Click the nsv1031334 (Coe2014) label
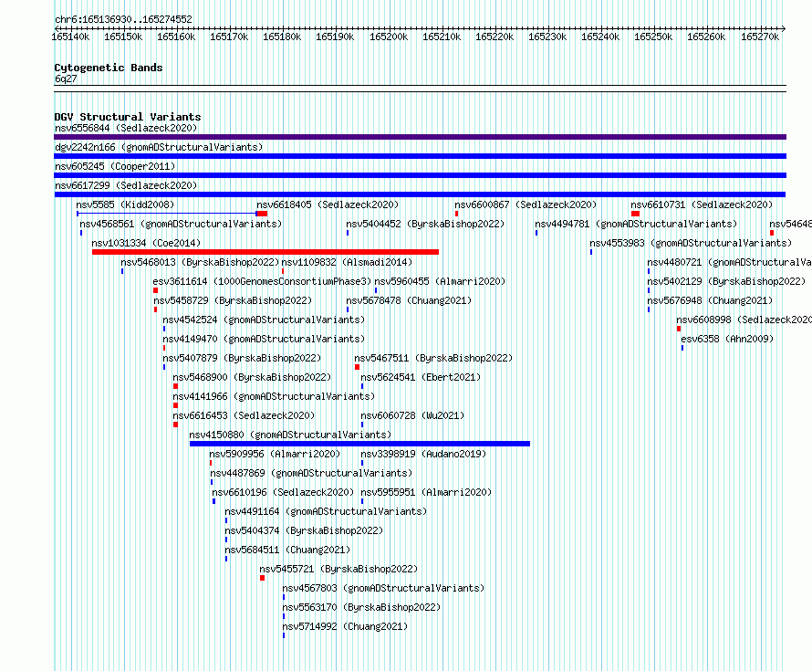Screen dimensions: 812x671 [x=146, y=243]
